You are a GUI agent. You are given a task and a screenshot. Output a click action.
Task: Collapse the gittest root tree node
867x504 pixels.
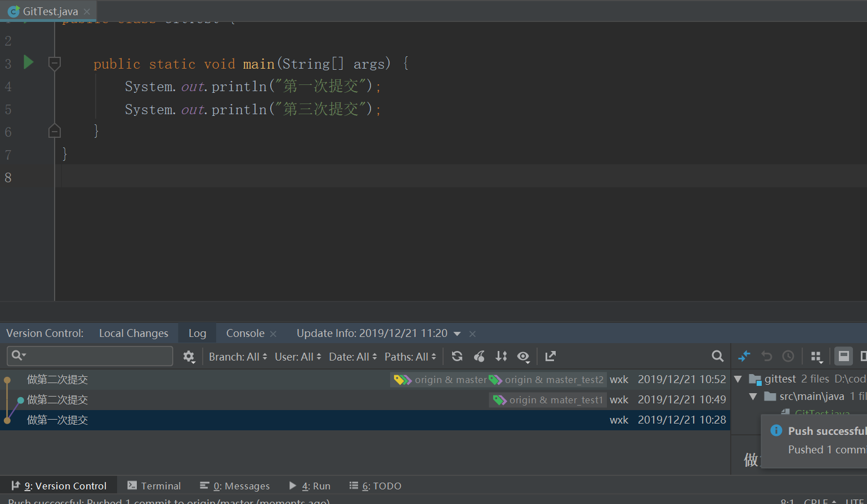(x=738, y=379)
